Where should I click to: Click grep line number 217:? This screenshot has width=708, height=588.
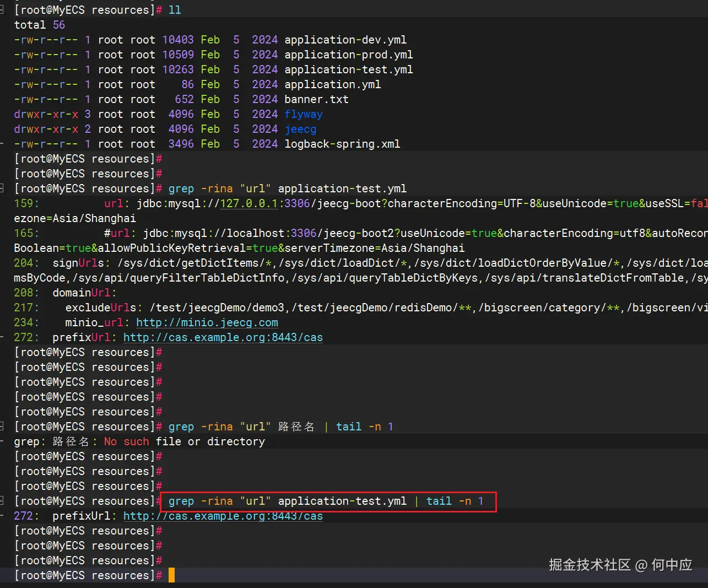(x=26, y=308)
